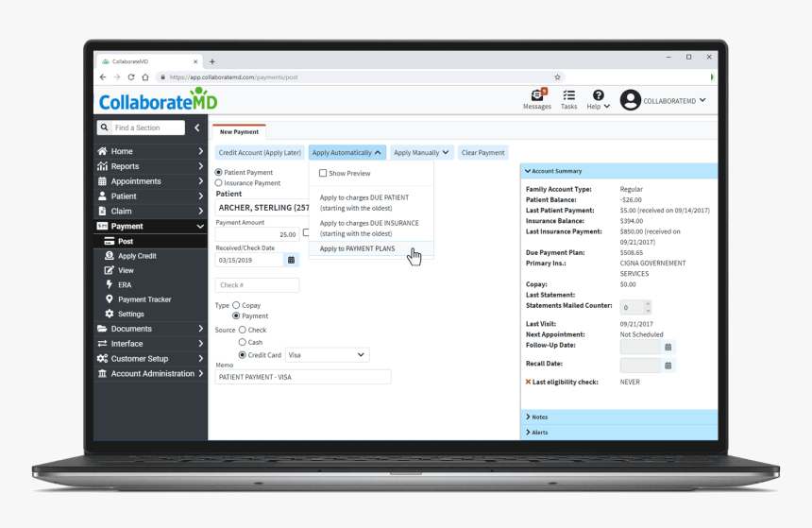Click the Payment Tracker pin icon
812x528 pixels.
click(110, 299)
